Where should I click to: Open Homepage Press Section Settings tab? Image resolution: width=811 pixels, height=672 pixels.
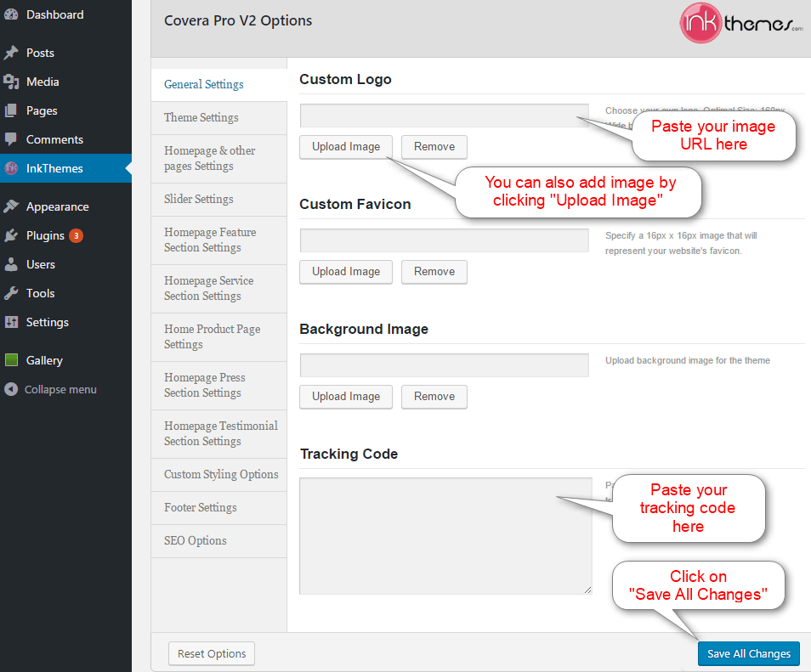(218, 386)
